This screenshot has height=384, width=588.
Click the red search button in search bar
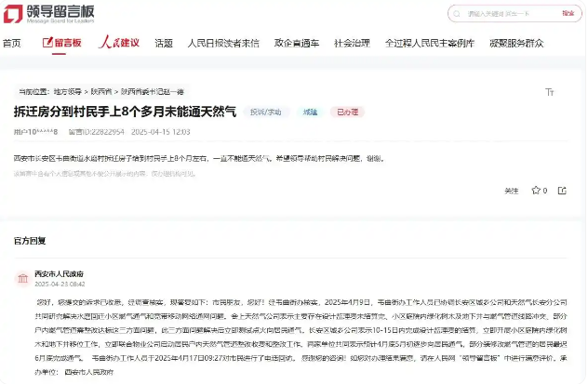point(568,14)
